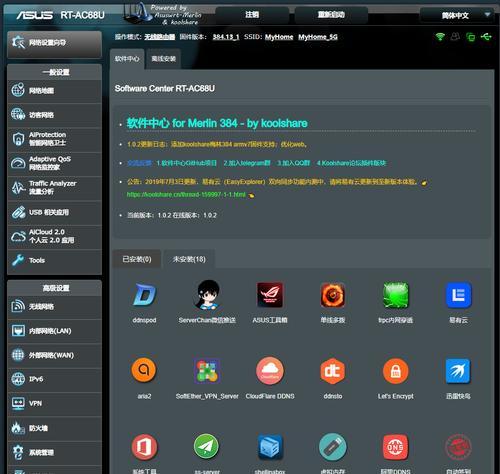This screenshot has height=474, width=500.
Task: Open AiCloud 2.0 个人云
Action: pyautogui.click(x=54, y=236)
